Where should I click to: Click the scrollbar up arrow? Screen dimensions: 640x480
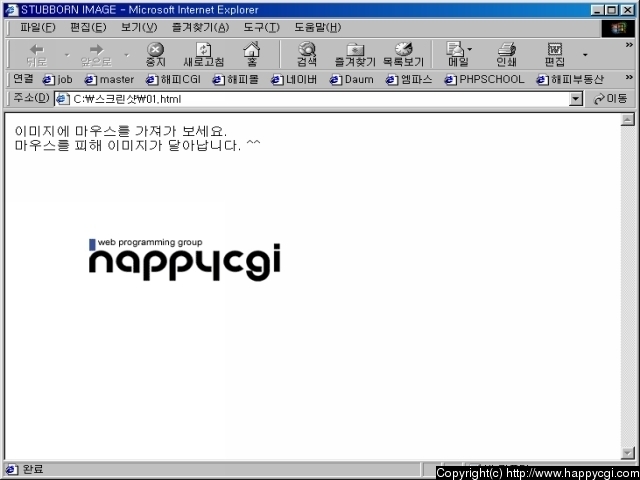click(x=628, y=119)
